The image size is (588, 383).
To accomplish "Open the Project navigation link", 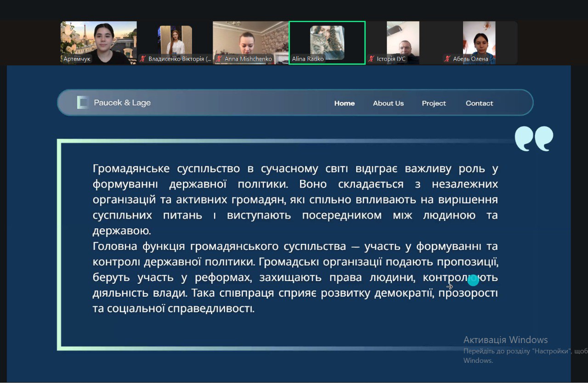I will click(434, 103).
